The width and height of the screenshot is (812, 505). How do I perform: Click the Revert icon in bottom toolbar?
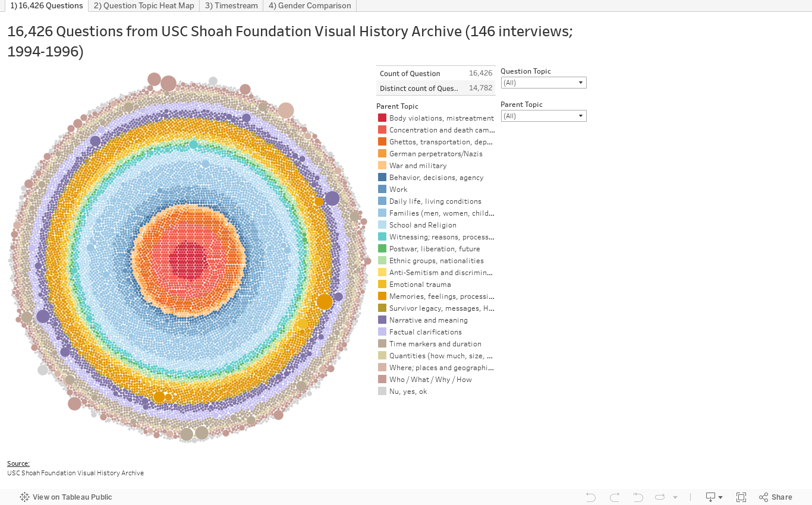(638, 497)
